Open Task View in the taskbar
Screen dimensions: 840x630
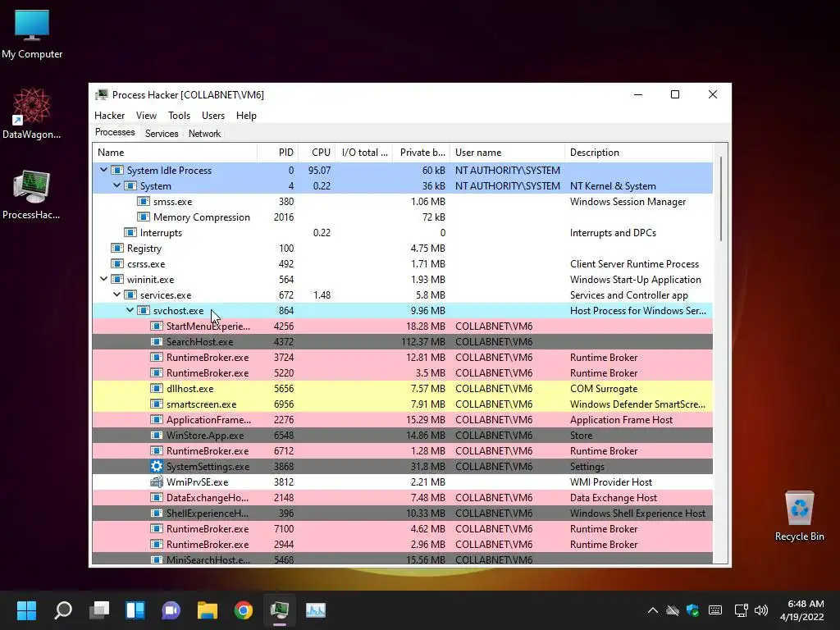pos(99,609)
